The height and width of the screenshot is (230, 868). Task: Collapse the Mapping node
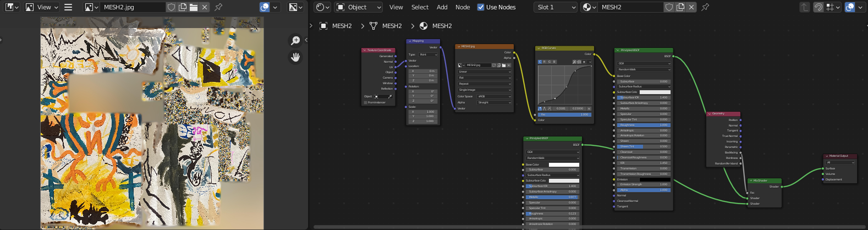point(410,41)
